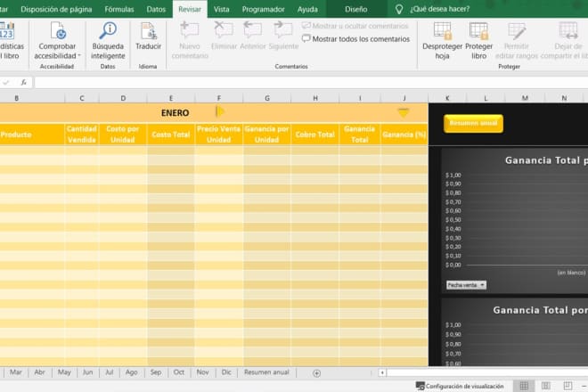Add a Nuevo comentario
The image size is (588, 392).
tap(190, 41)
